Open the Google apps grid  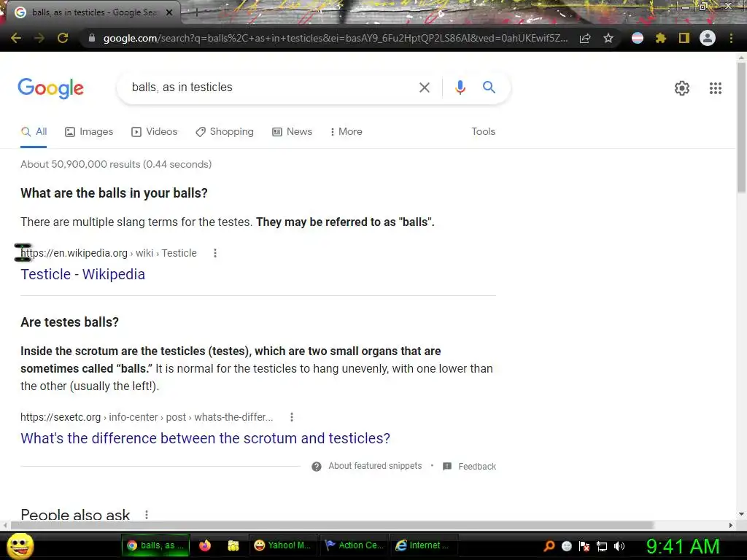tap(715, 88)
